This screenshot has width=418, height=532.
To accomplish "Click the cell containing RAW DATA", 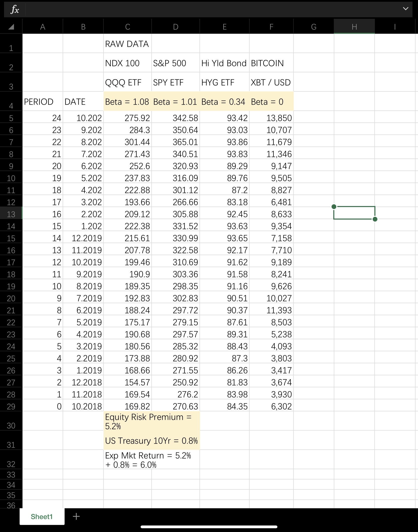I will tap(127, 44).
